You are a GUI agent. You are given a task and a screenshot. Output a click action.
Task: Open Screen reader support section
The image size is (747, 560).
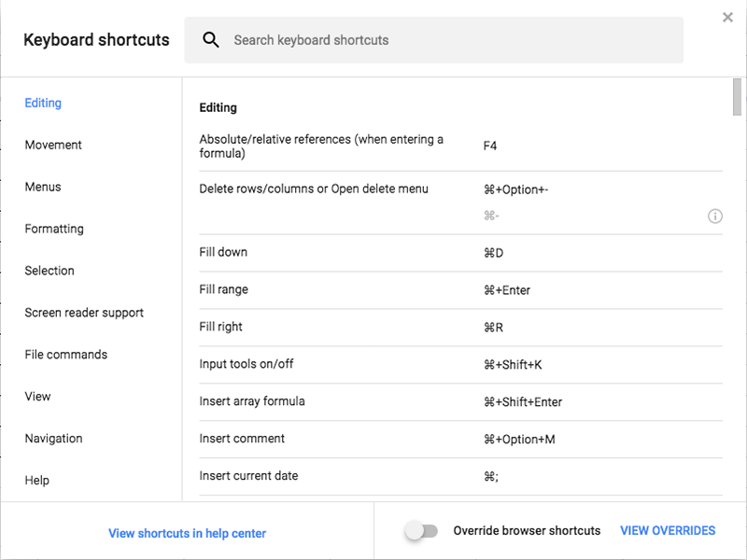(84, 313)
